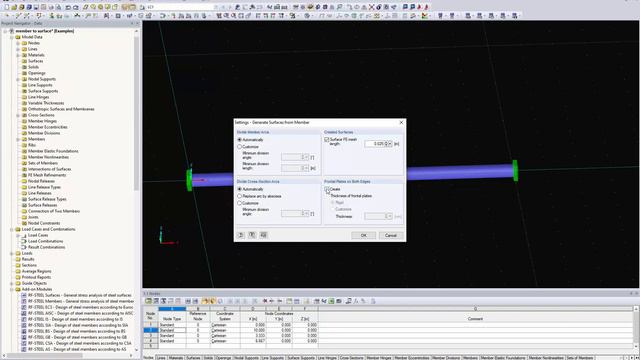Collapse the Model Data tree node
This screenshot has height=360, width=640.
(12, 37)
